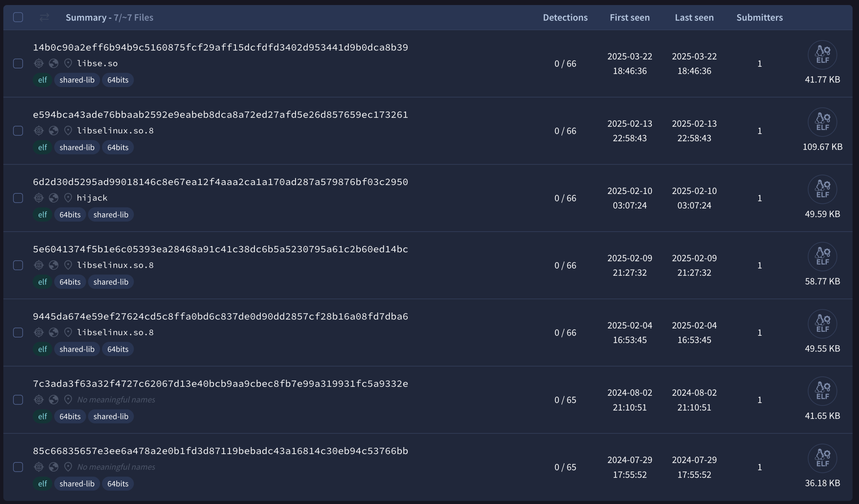Select the 64bits tag under libselinux.so.8
The height and width of the screenshot is (504, 859).
tap(117, 147)
